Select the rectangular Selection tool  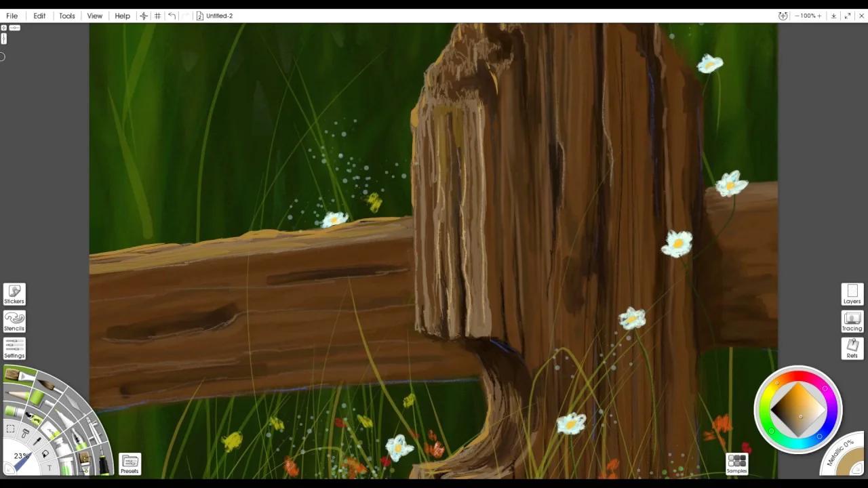point(11,428)
